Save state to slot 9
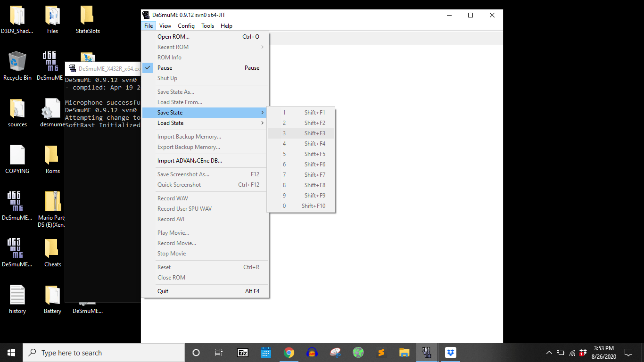The image size is (644, 362). (x=301, y=196)
